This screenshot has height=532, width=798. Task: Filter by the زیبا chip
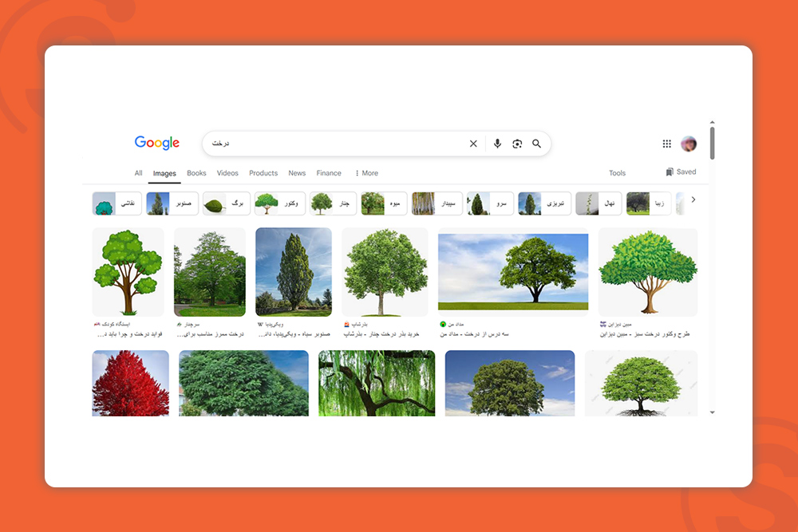[x=649, y=203]
